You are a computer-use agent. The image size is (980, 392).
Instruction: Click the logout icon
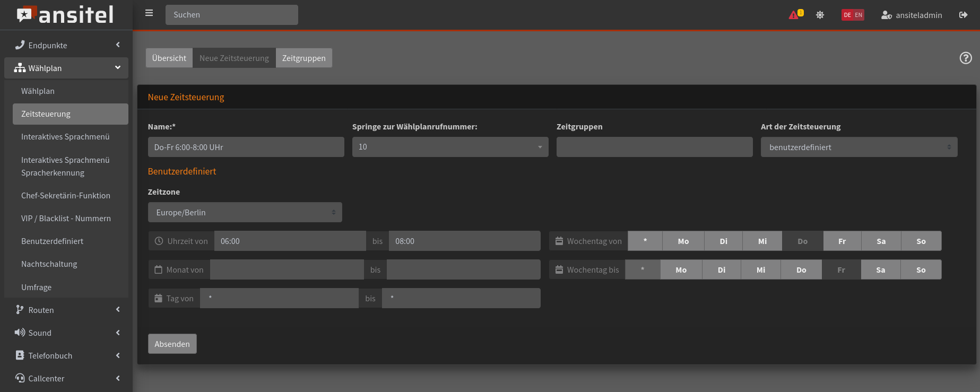point(963,15)
